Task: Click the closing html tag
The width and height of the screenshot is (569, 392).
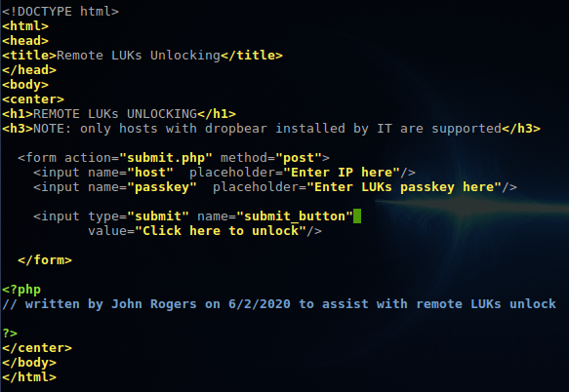Action: [x=29, y=377]
